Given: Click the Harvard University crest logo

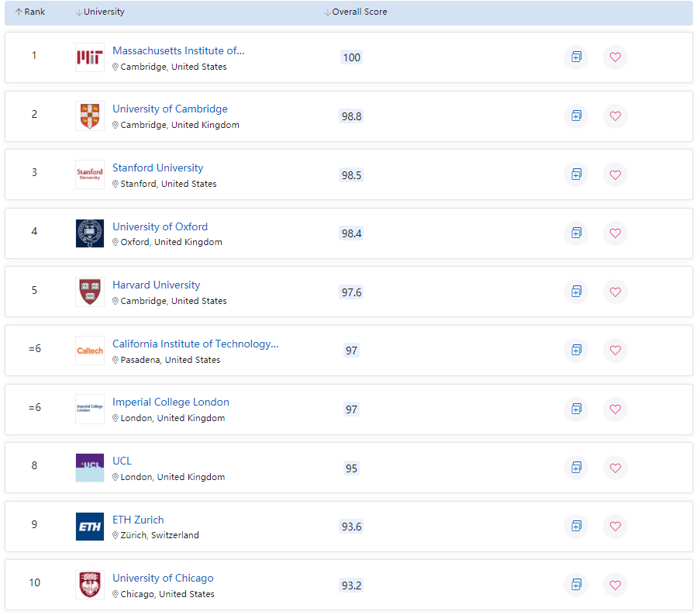Looking at the screenshot, I should [x=89, y=292].
